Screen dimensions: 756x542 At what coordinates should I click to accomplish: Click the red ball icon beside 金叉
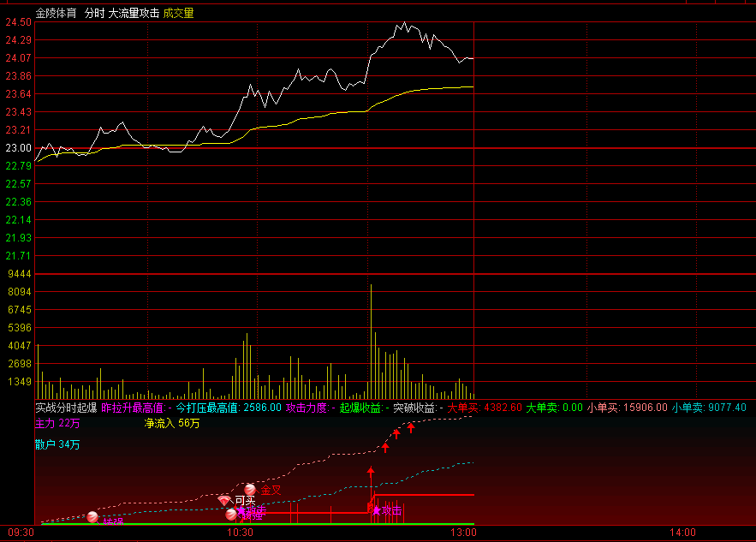click(250, 490)
